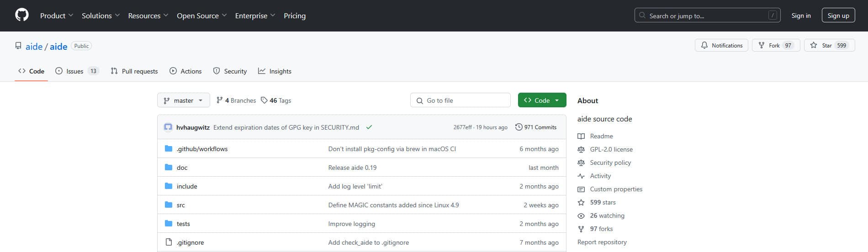Click the repository book icon beside aide/aide
Screen dimensions: 868x252
coord(18,46)
